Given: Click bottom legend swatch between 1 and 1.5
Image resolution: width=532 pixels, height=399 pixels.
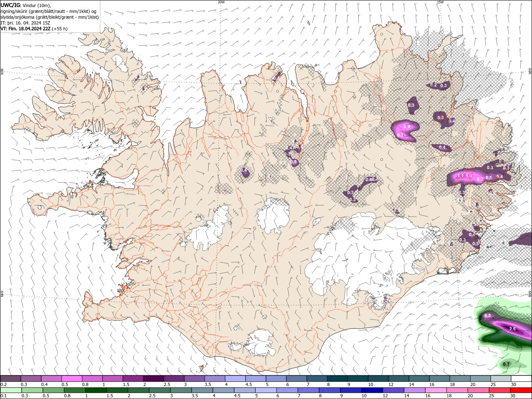Looking at the screenshot, I should point(96,390).
